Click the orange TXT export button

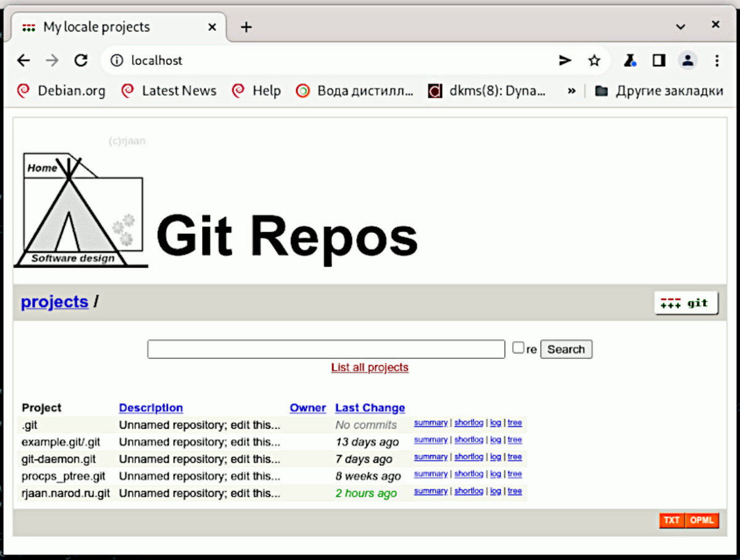pos(671,521)
